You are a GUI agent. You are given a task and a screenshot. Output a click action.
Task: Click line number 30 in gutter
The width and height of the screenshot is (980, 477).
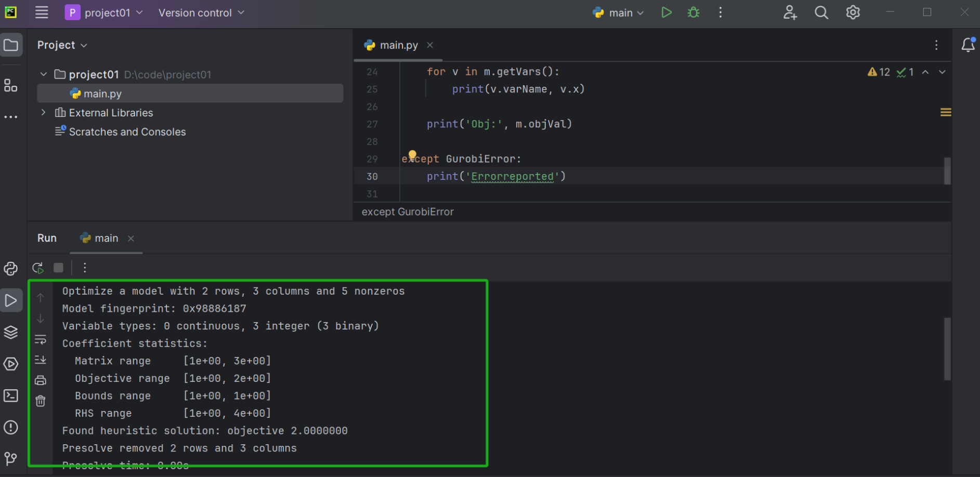372,176
